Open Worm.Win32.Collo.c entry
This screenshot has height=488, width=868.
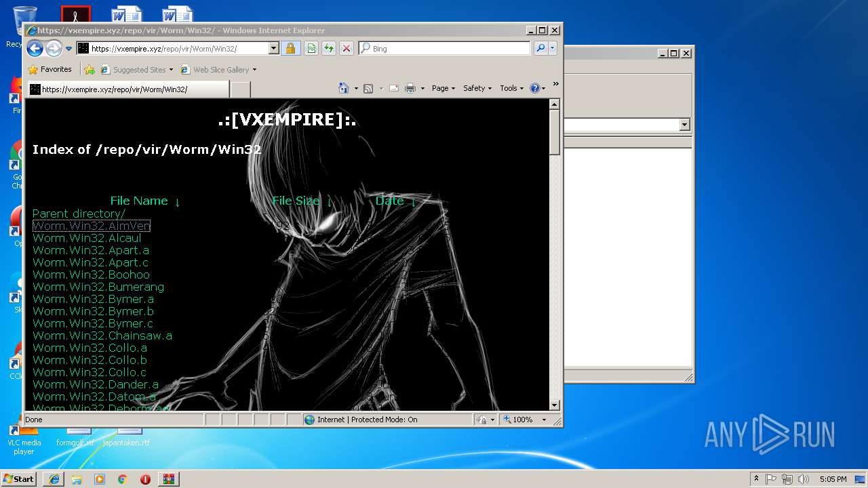[x=90, y=372]
